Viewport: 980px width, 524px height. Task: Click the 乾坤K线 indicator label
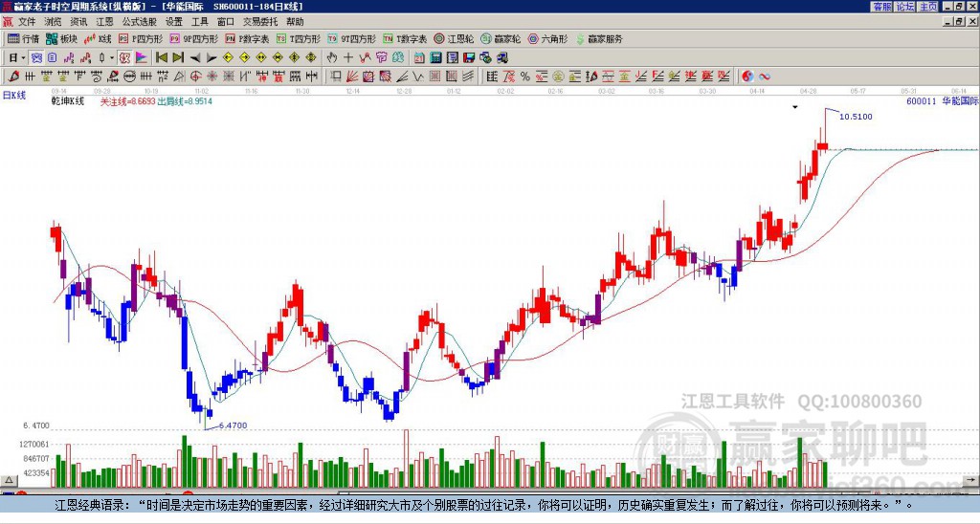click(68, 101)
